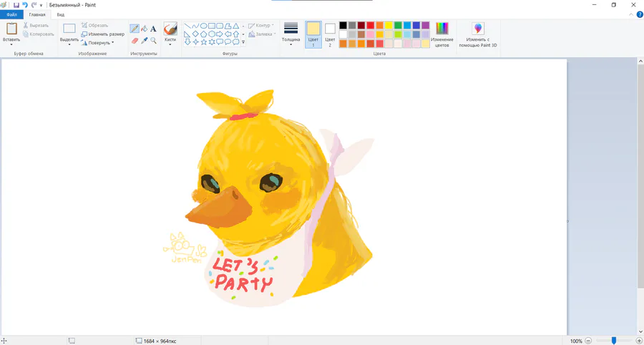Pick the right arrow shape
Screen dimensions: 644x345
pyautogui.click(x=220, y=34)
